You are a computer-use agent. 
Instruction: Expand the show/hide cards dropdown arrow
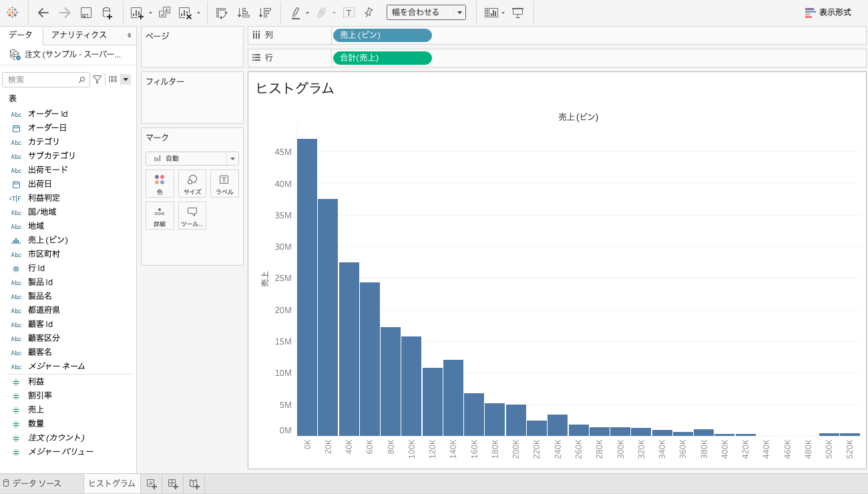pyautogui.click(x=503, y=13)
